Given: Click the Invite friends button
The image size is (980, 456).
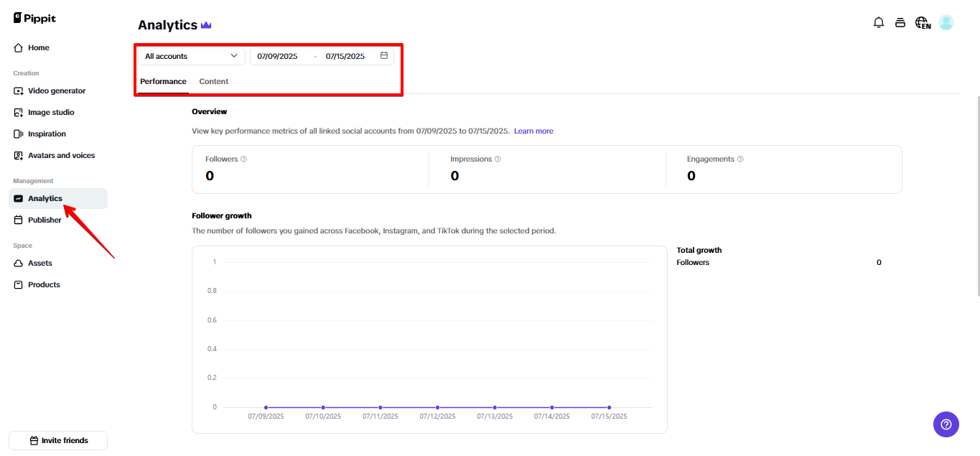Looking at the screenshot, I should click(57, 440).
